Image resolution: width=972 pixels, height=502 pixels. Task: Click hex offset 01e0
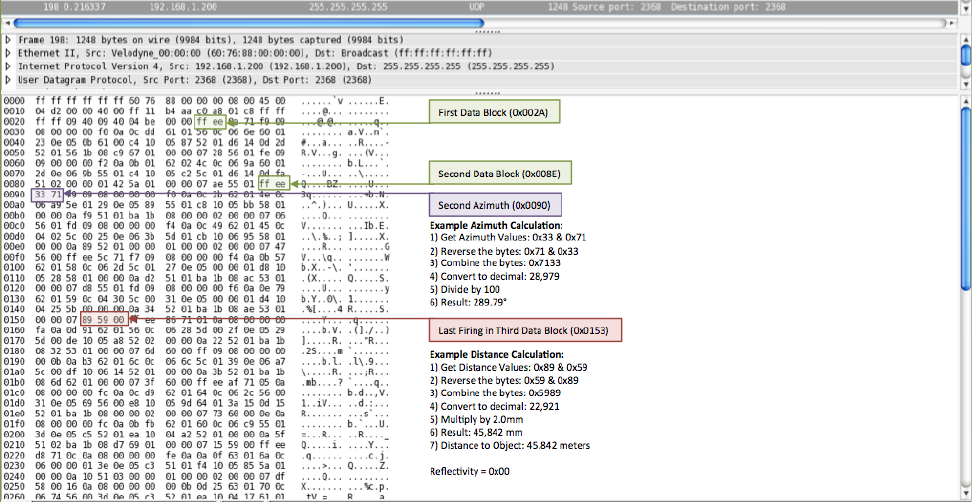[x=13, y=412]
